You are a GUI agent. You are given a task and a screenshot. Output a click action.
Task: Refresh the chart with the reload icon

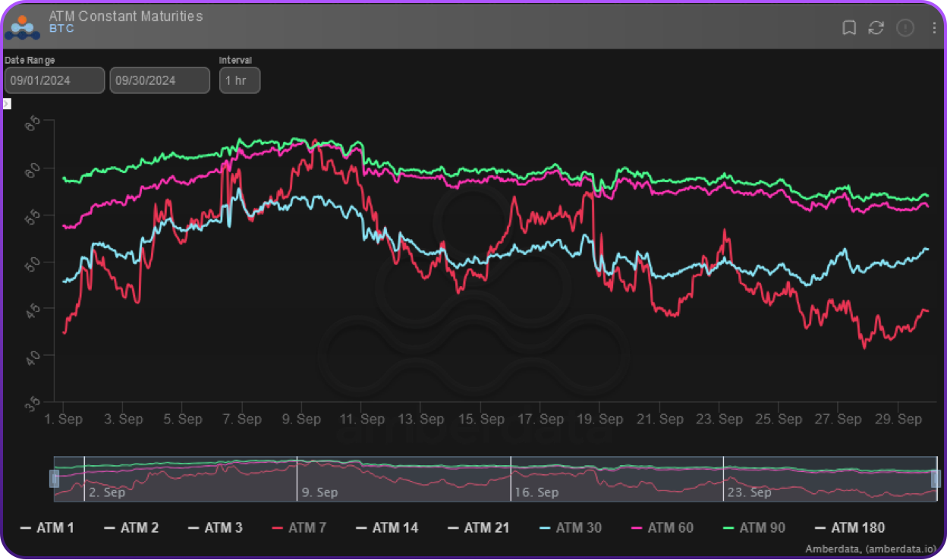tap(876, 28)
